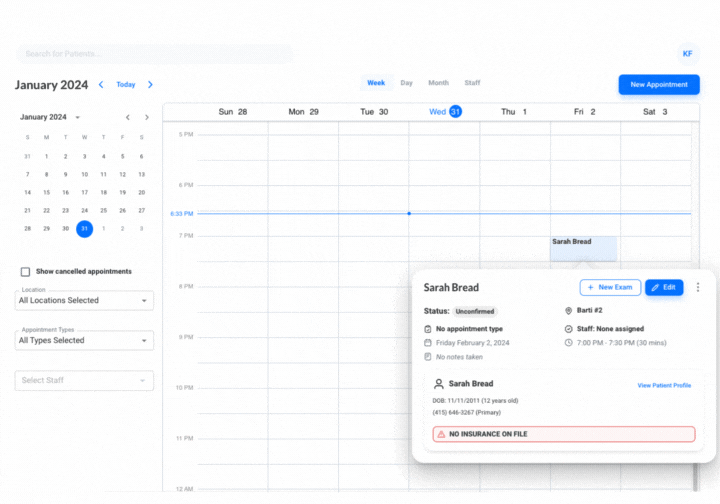The width and height of the screenshot is (720, 504).
Task: Show previous month in mini calendar
Action: tap(128, 118)
